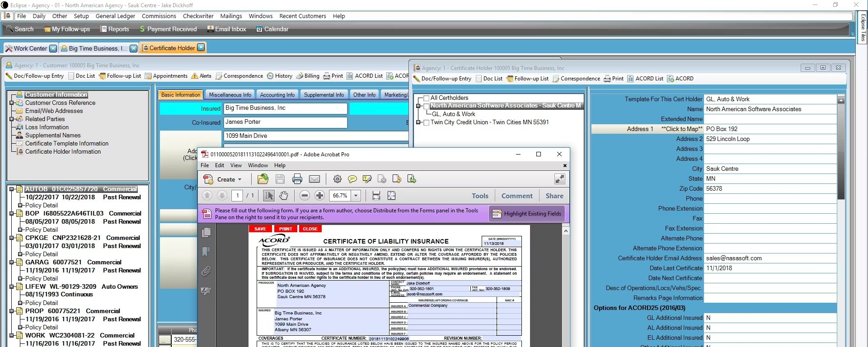Check the All Certholders checkbox
Image resolution: width=868 pixels, height=347 pixels.
[x=426, y=98]
